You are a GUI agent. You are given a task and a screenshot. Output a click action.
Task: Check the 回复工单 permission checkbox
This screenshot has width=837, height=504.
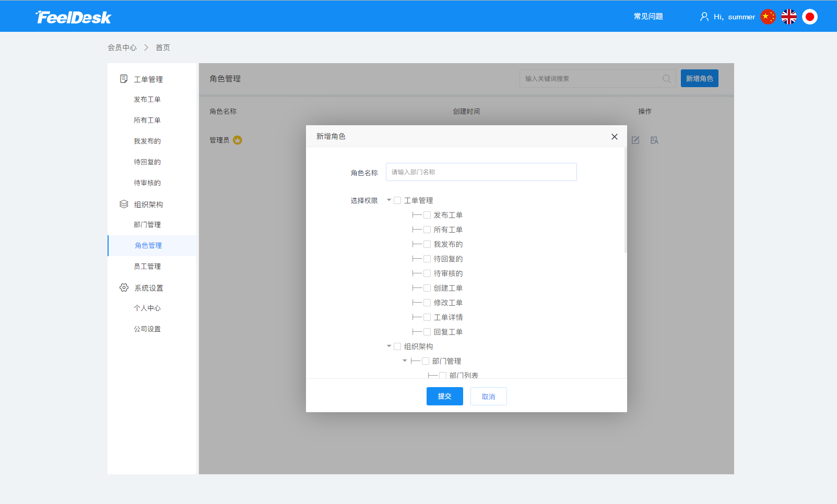click(427, 332)
